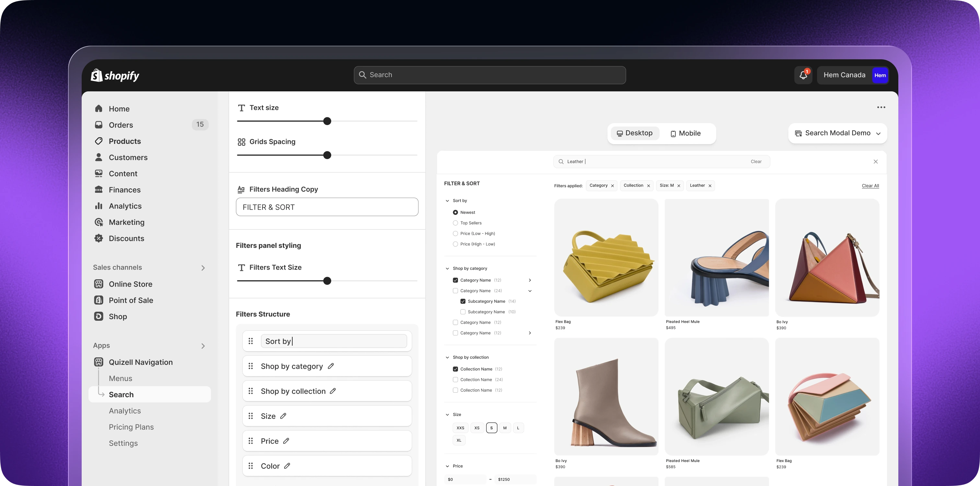Open the three-dots more options menu

coord(881,107)
